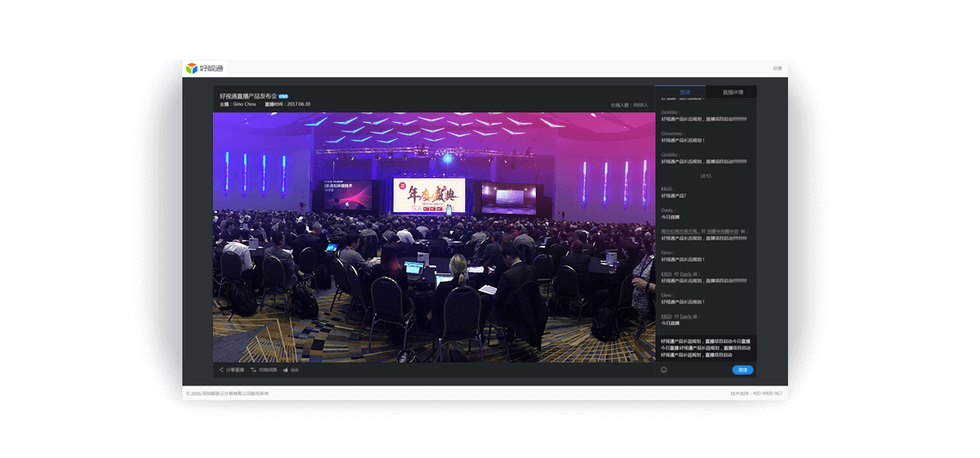This screenshot has width=980, height=458.
Task: Click the 直播时间 2017.06.30 text
Action: 287,104
